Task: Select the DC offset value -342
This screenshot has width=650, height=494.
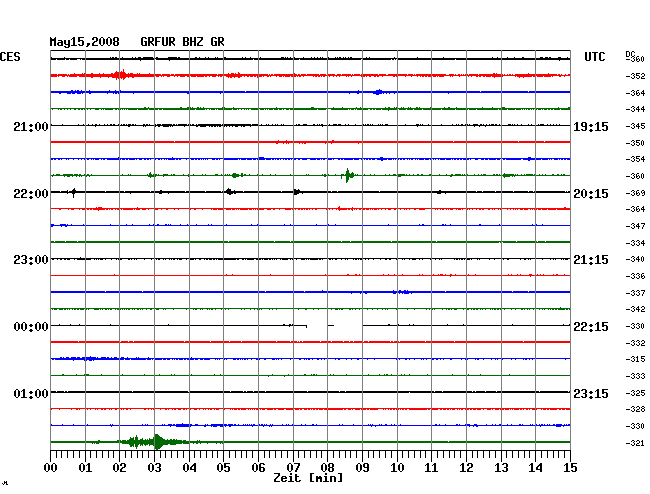Action: coord(635,309)
